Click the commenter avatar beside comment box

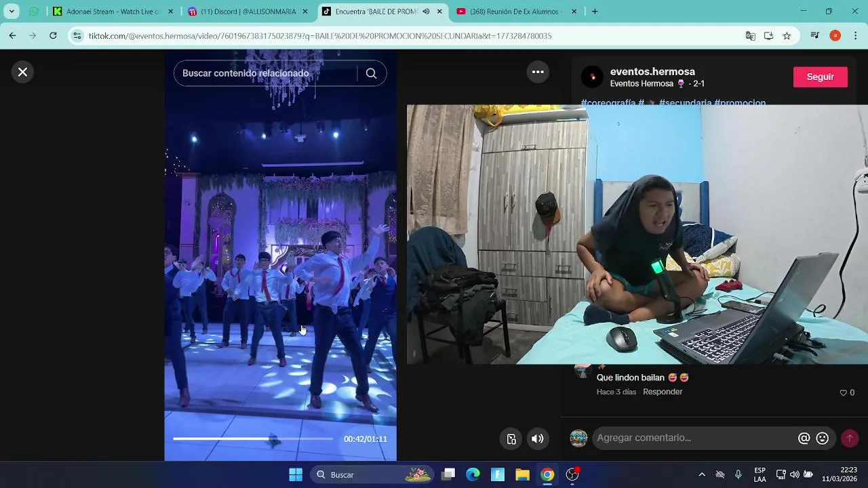[x=578, y=439]
